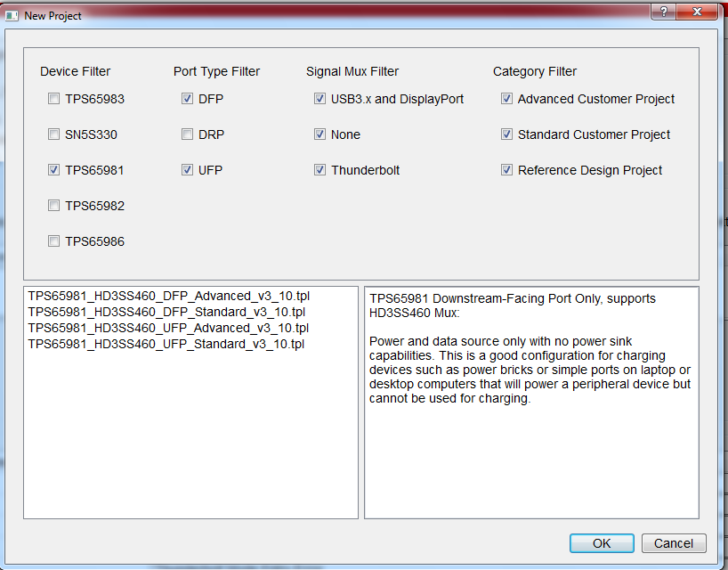Viewport: 728px width, 570px height.
Task: Toggle the UFP port type checkbox
Action: point(187,170)
